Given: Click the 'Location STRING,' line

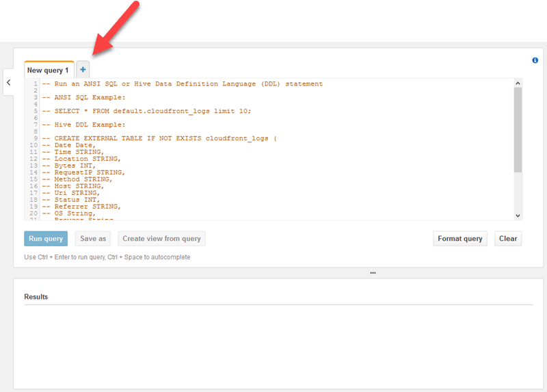Looking at the screenshot, I should [x=81, y=159].
